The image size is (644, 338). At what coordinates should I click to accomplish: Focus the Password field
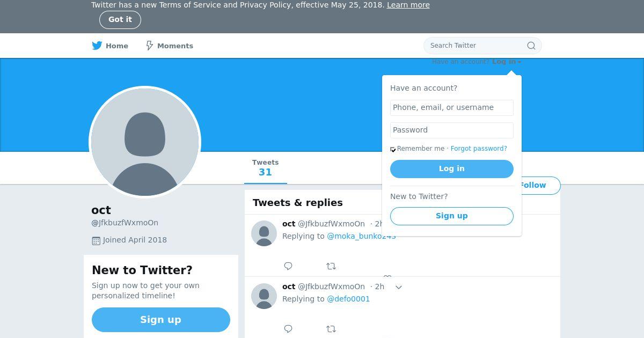coord(452,130)
